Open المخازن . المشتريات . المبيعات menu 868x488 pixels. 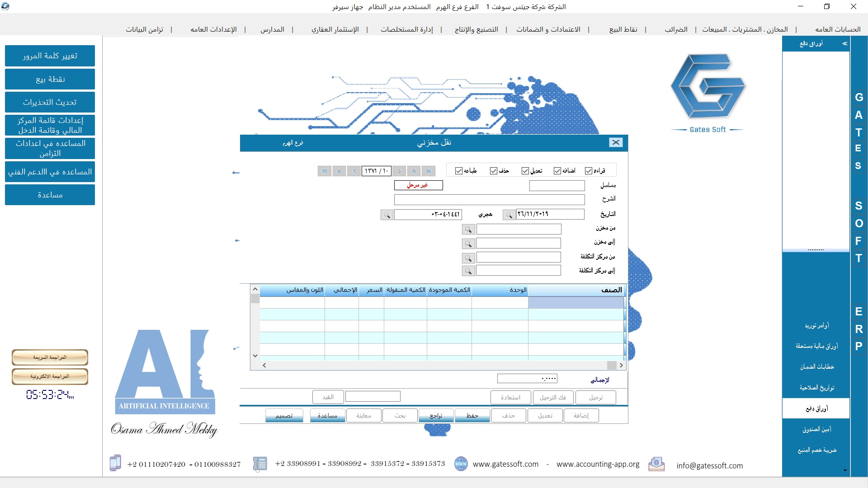[745, 29]
